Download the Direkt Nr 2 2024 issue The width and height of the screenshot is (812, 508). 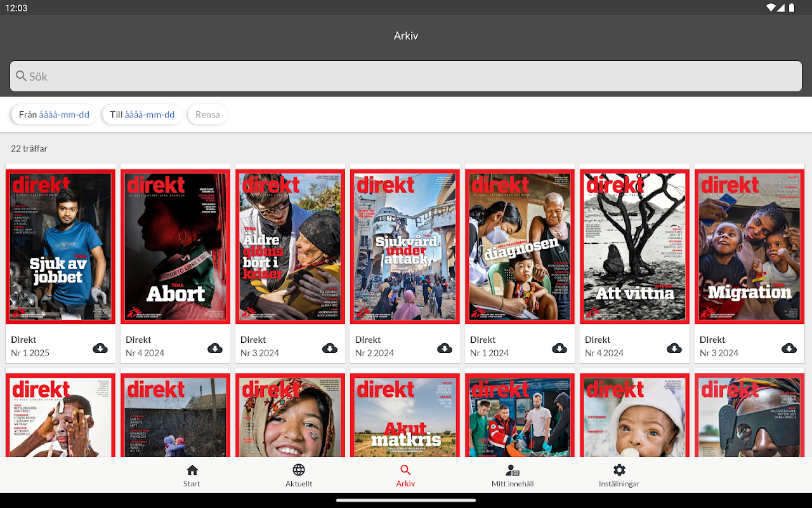(445, 348)
